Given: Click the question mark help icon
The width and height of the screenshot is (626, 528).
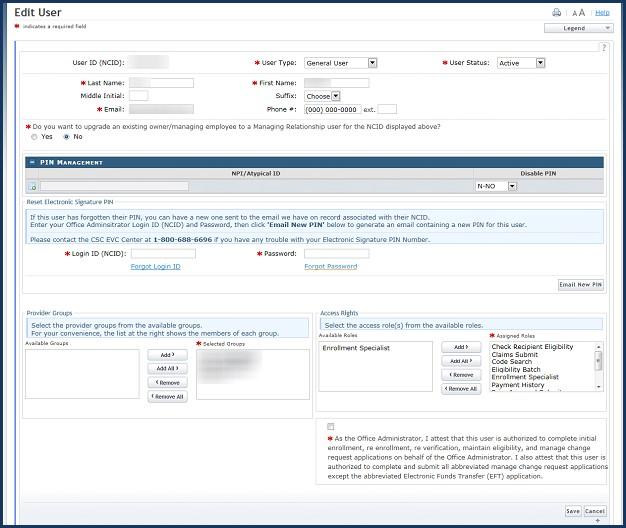Looking at the screenshot, I should coord(604,47).
